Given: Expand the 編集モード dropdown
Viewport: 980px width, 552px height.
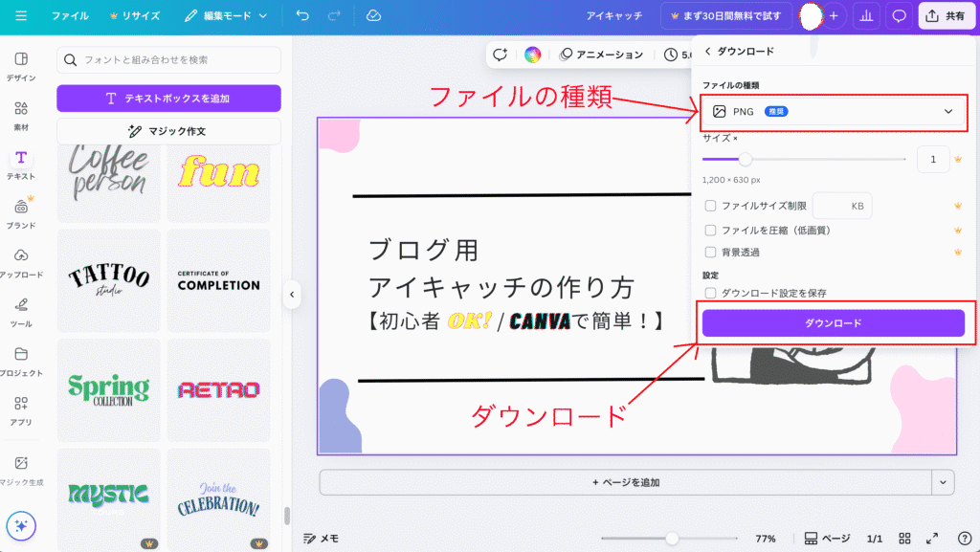Looking at the screenshot, I should click(226, 15).
